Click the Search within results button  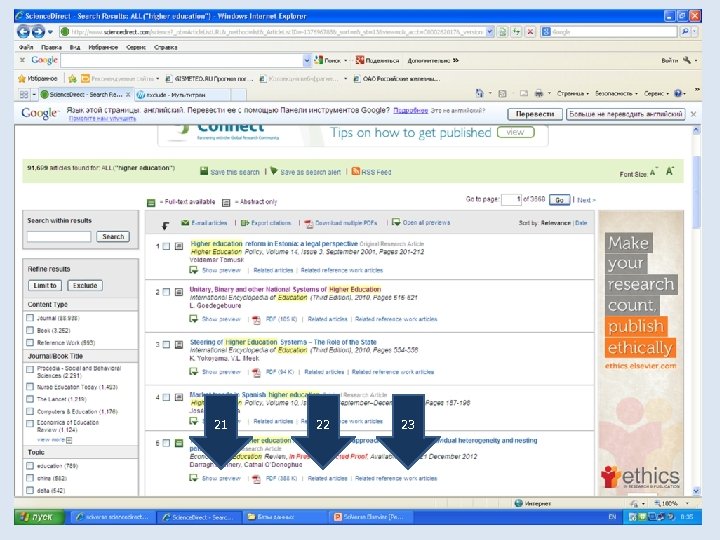113,236
